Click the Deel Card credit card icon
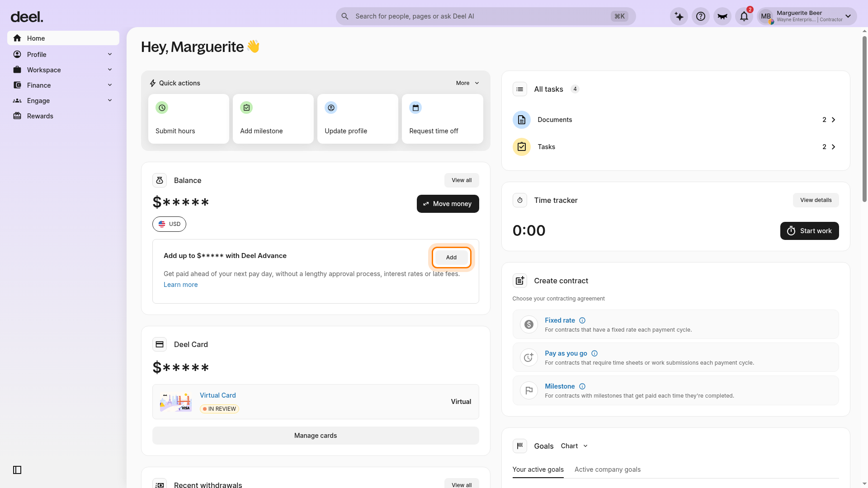This screenshot has height=488, width=868. tap(160, 344)
